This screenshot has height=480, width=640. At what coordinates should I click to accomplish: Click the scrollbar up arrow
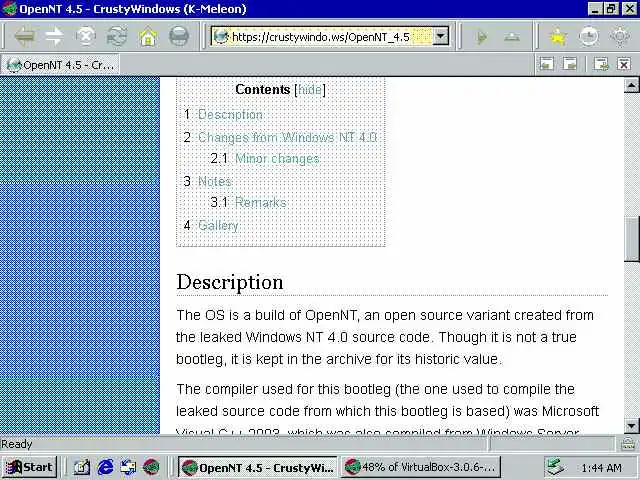click(x=631, y=85)
